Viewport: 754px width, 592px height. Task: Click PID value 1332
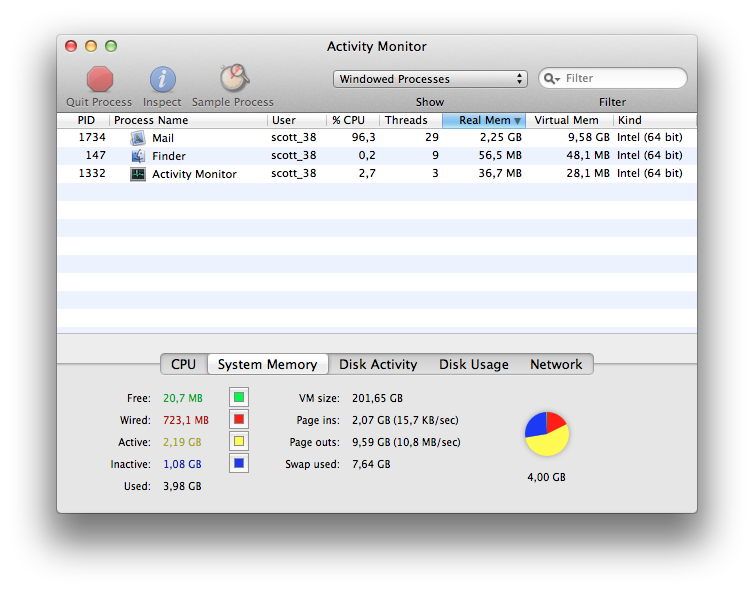tap(92, 173)
